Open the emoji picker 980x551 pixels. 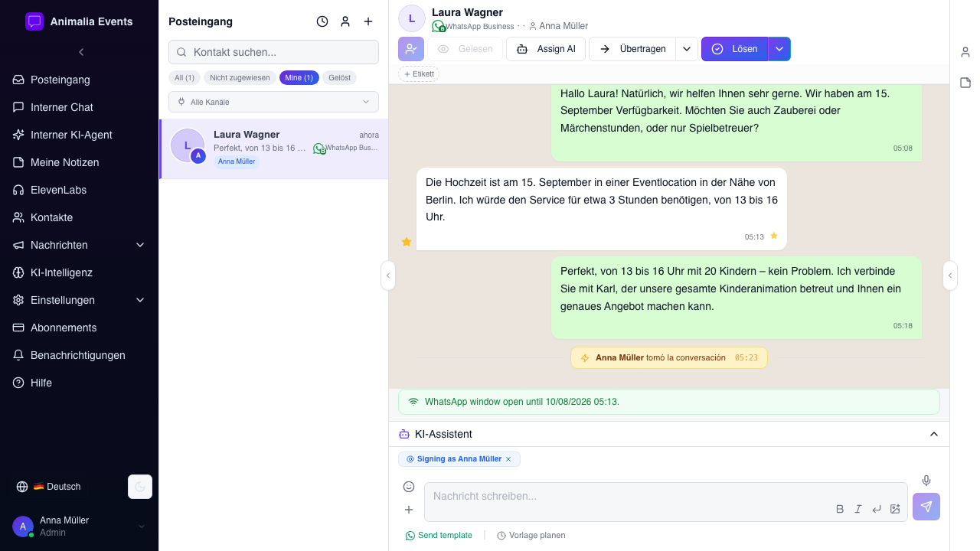click(x=409, y=487)
